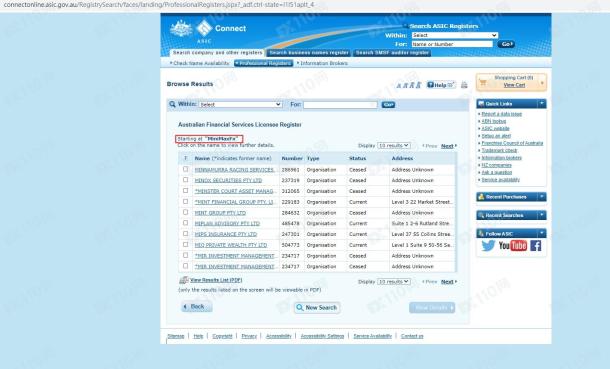
Task: Click the Browse Results For input field
Action: (340, 105)
